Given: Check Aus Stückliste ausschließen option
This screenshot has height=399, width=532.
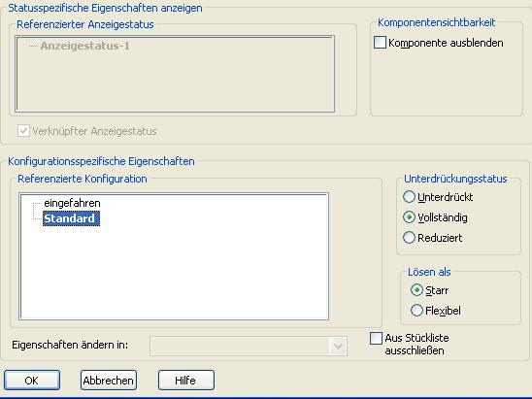Looking at the screenshot, I should click(x=376, y=338).
